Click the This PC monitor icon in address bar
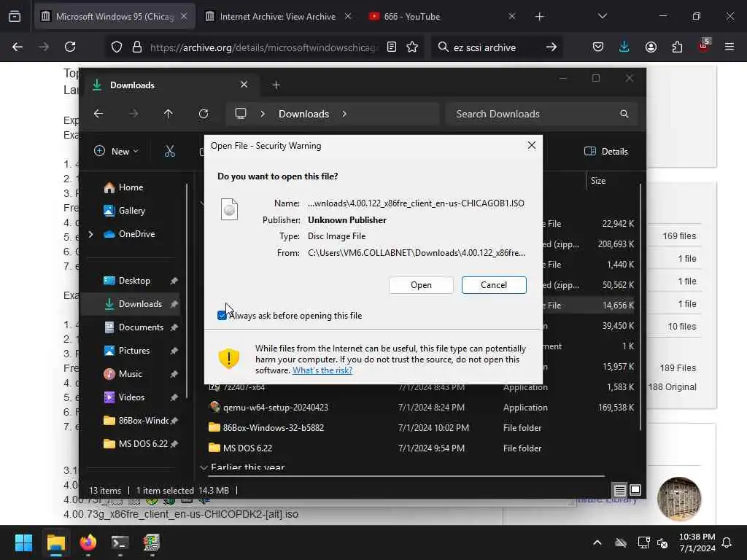Image resolution: width=747 pixels, height=560 pixels. click(241, 113)
